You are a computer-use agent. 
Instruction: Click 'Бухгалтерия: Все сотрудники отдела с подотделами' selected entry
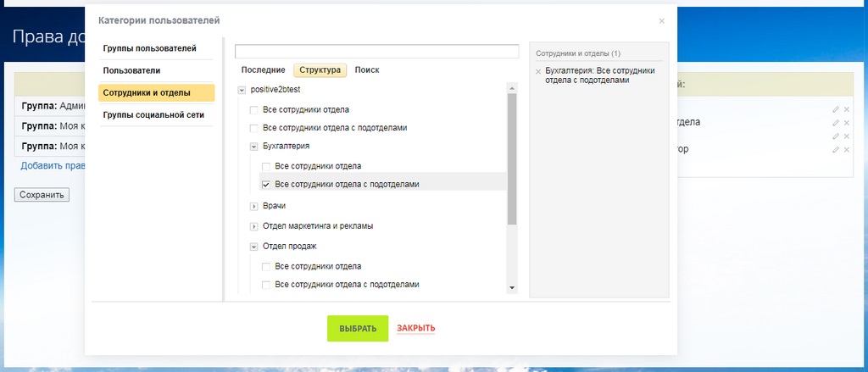click(x=600, y=75)
